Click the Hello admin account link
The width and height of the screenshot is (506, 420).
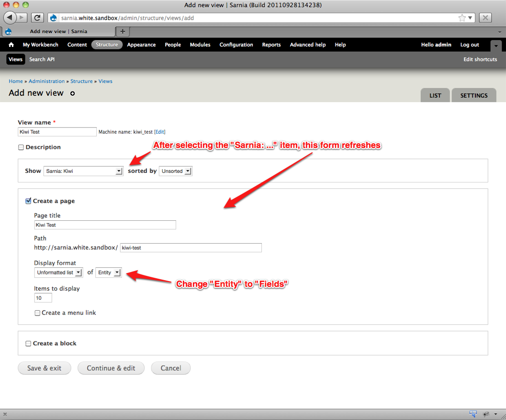[436, 45]
